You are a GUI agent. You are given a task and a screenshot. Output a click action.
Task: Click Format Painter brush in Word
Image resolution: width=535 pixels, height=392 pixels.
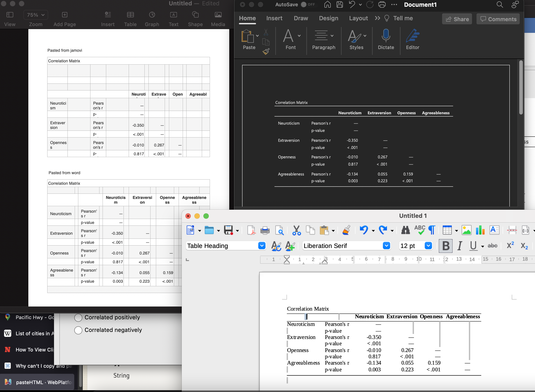pyautogui.click(x=266, y=51)
